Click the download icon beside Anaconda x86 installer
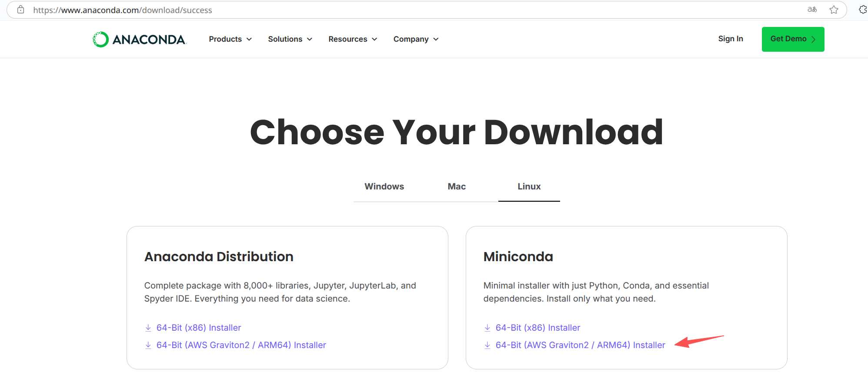Viewport: 868px width, 385px height. click(148, 328)
